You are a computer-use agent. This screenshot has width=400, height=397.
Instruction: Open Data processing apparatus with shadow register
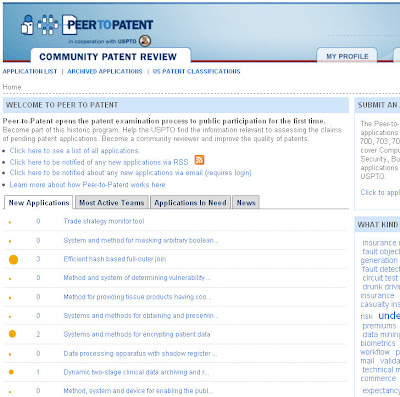click(140, 354)
